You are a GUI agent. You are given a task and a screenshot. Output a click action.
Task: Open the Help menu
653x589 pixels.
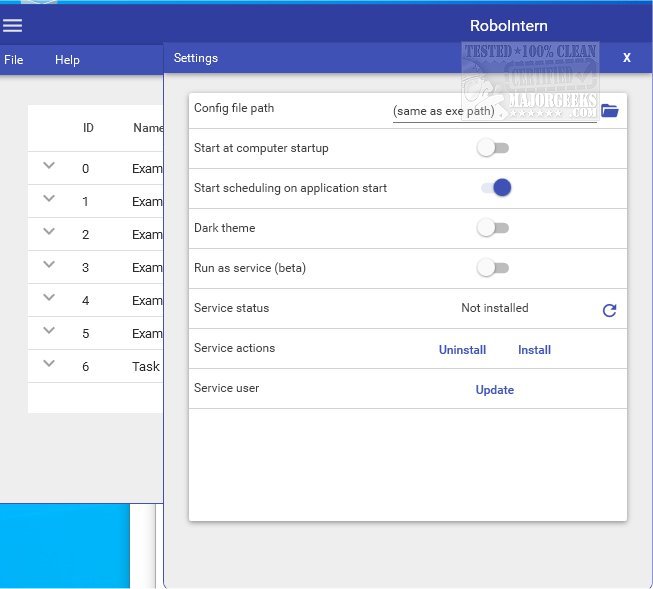(67, 60)
